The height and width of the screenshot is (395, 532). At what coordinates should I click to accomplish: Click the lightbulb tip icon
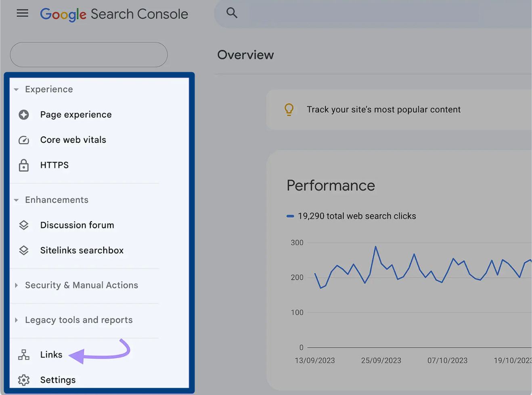289,109
